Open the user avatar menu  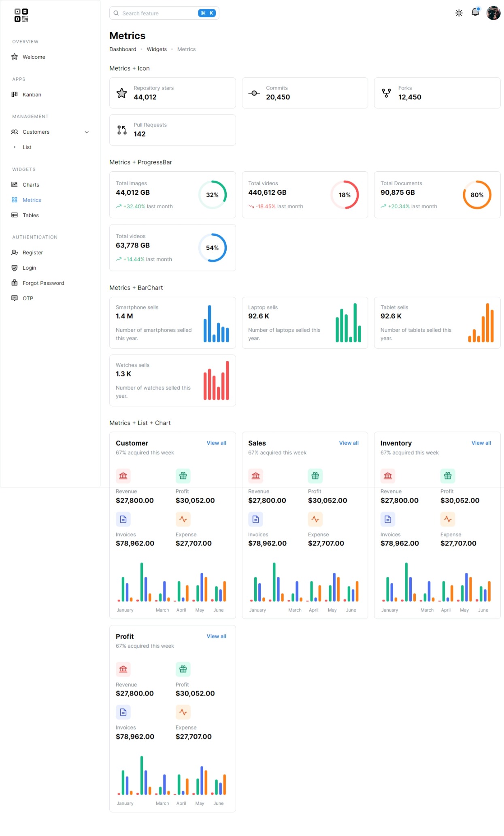493,13
